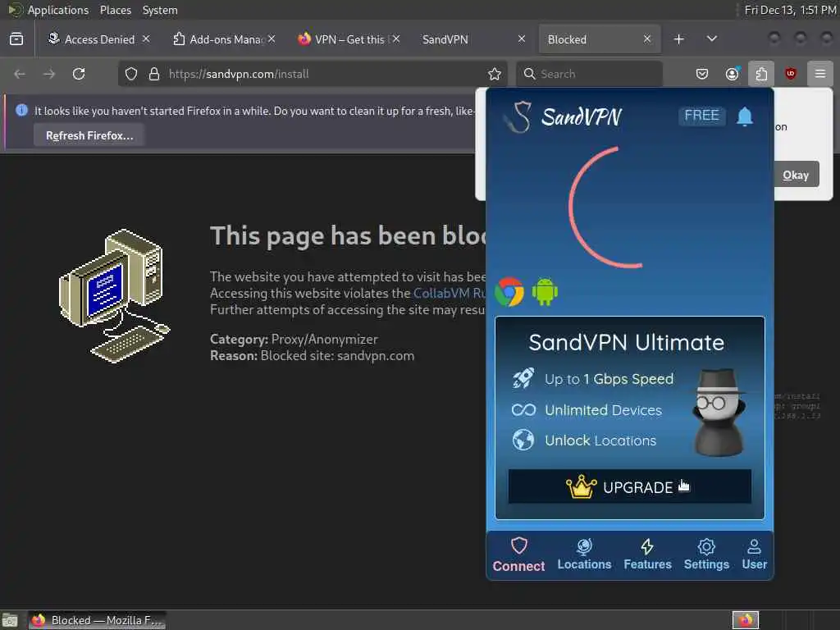840x630 pixels.
Task: Open the uBlock Origin extension icon
Action: (791, 74)
